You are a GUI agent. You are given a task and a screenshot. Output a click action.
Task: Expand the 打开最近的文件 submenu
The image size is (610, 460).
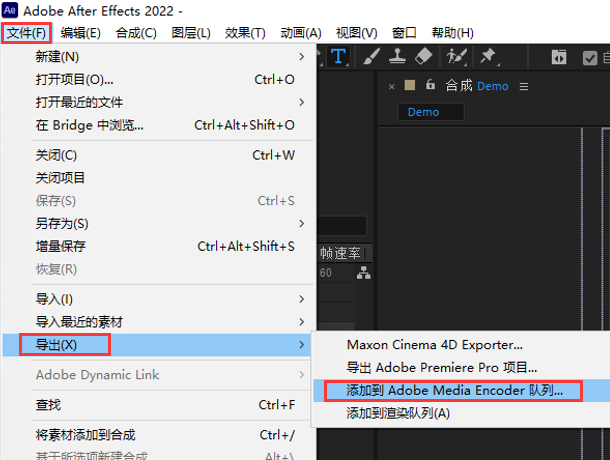[x=158, y=102]
